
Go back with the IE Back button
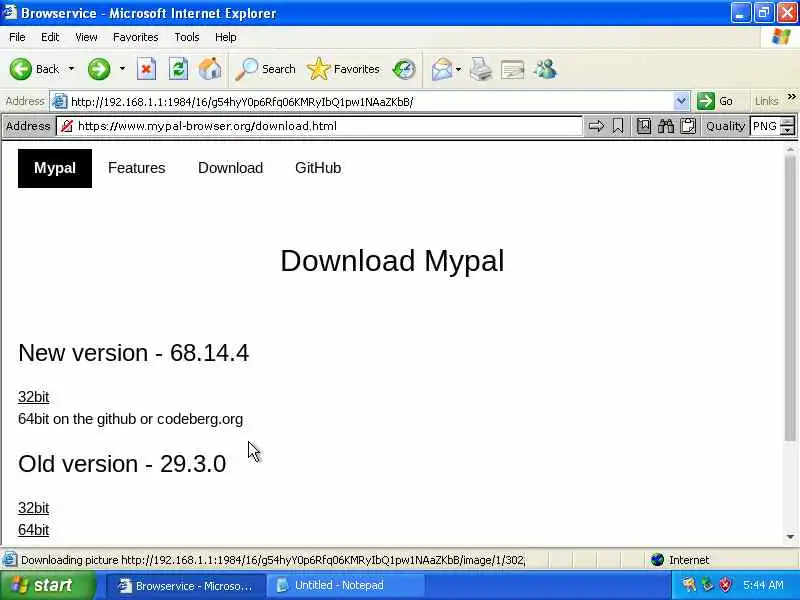(x=34, y=69)
